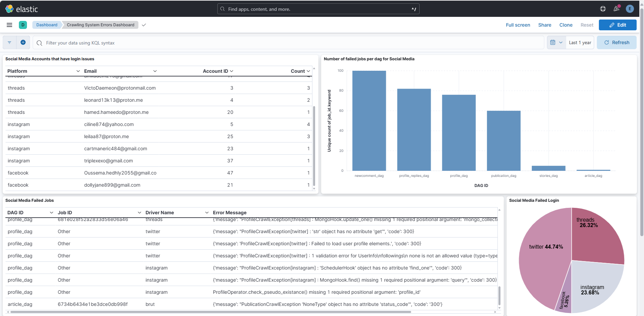Click the Edit button
The image size is (644, 316).
(617, 25)
